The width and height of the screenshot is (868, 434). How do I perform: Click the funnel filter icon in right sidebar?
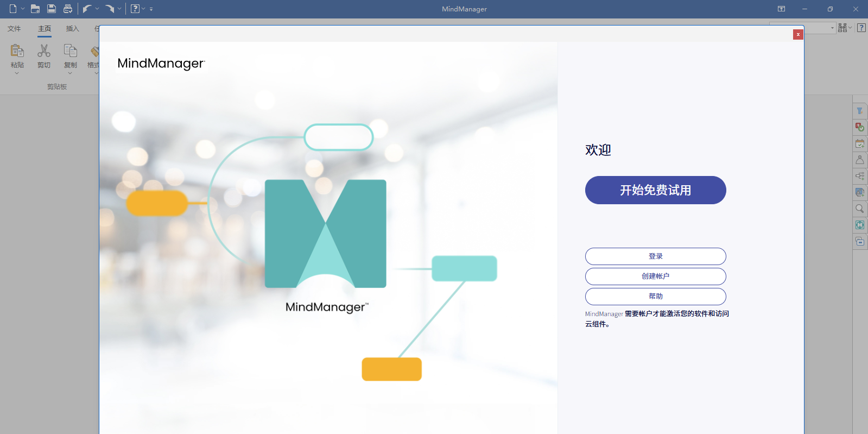coord(860,111)
